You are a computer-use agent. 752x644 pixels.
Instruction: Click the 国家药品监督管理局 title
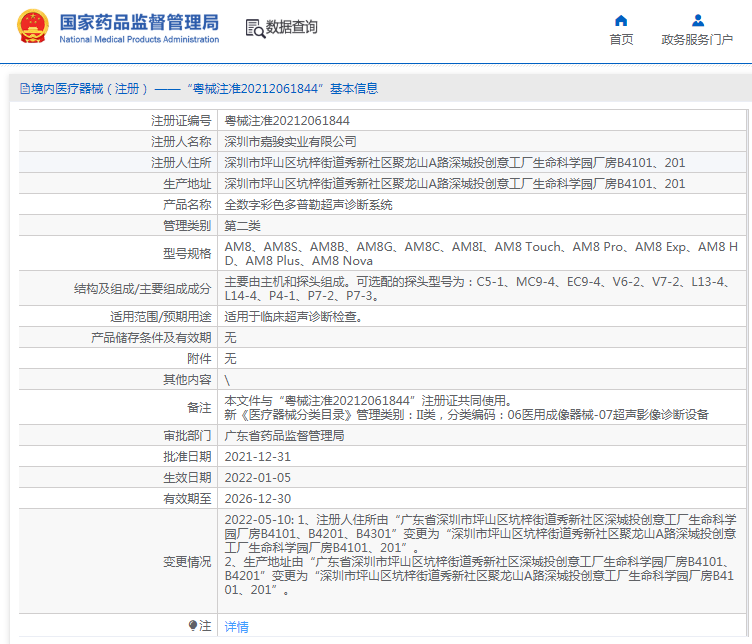[x=139, y=22]
